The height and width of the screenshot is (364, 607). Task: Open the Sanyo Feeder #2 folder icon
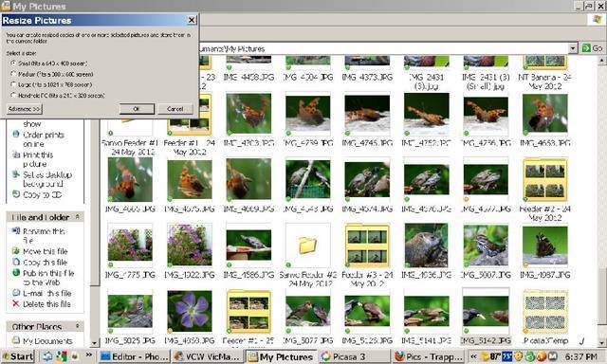307,246
